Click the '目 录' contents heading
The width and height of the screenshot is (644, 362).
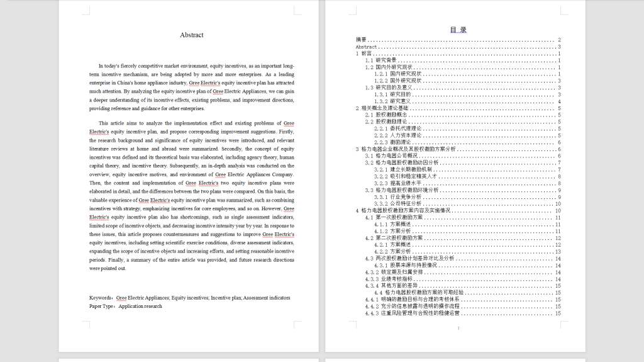(x=458, y=30)
